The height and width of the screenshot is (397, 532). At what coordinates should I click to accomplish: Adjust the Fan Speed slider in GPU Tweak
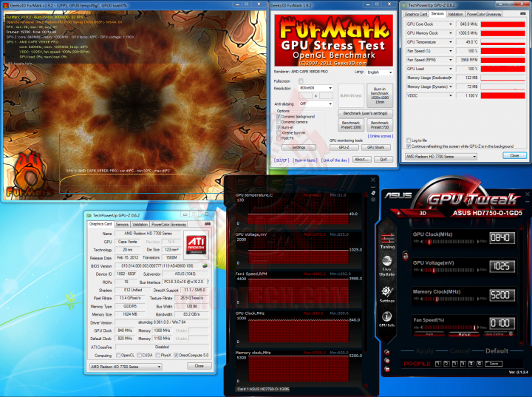click(474, 328)
